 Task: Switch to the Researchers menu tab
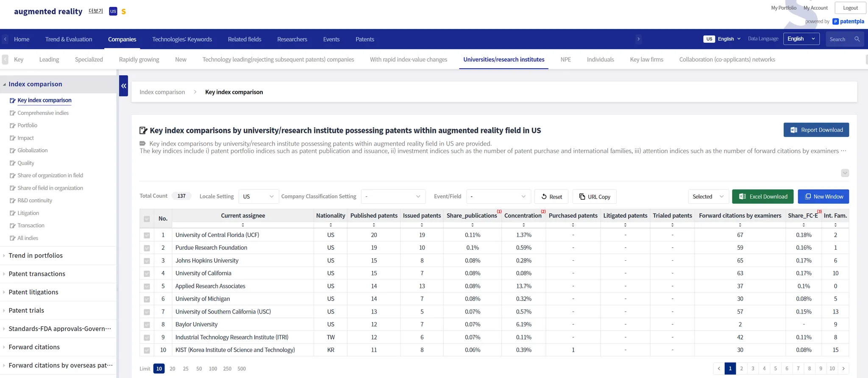(x=292, y=39)
